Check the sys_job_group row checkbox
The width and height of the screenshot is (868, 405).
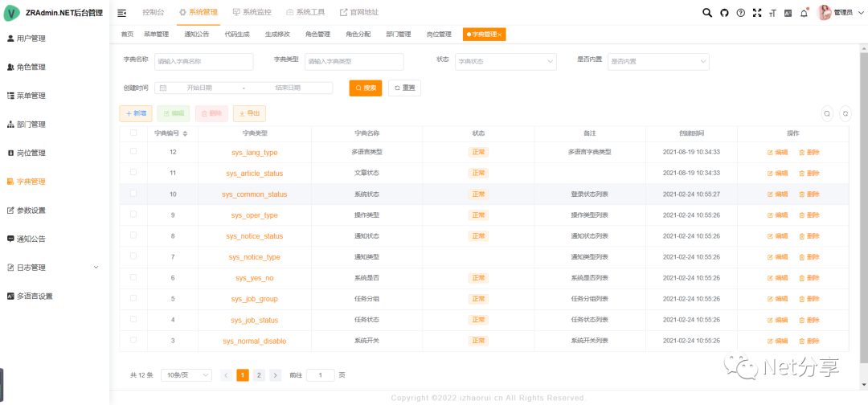(x=133, y=297)
